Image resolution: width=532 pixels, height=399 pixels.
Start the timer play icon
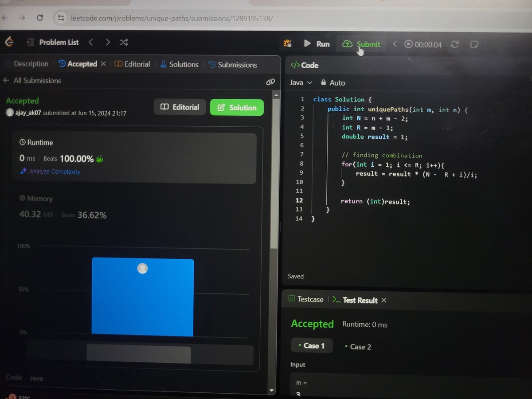[x=408, y=44]
